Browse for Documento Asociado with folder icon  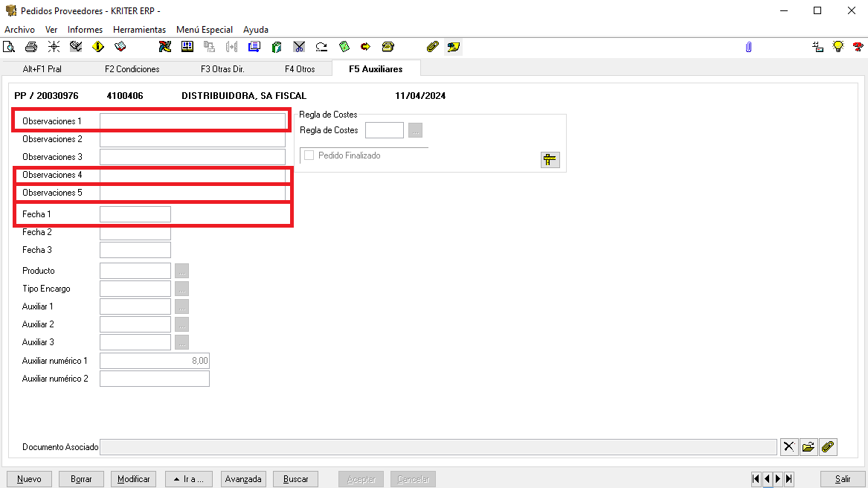(808, 447)
